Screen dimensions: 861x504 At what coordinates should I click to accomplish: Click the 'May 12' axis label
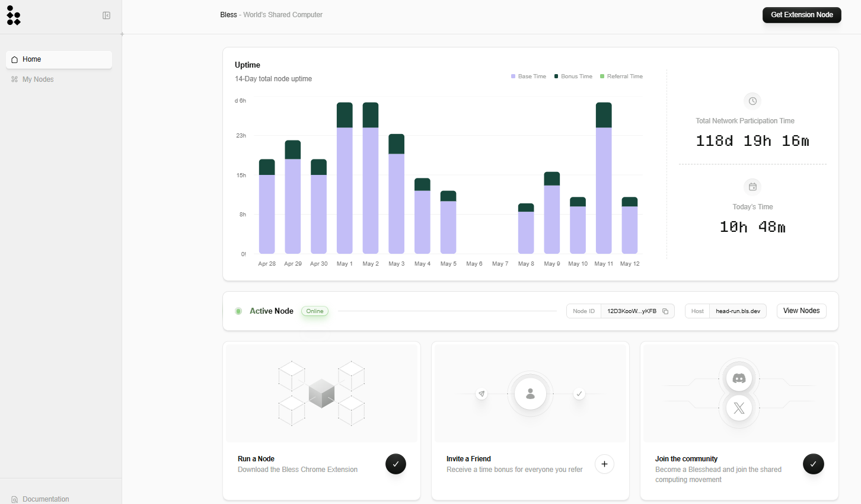click(630, 264)
